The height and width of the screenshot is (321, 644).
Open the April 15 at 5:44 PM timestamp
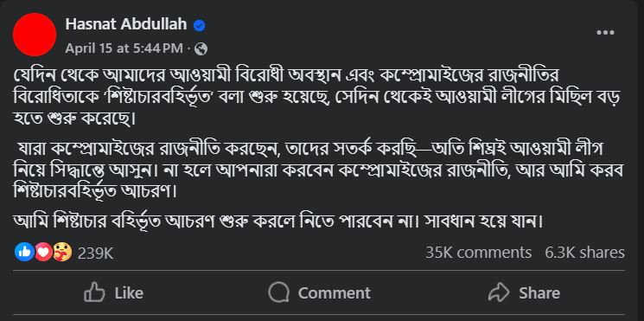coord(124,48)
